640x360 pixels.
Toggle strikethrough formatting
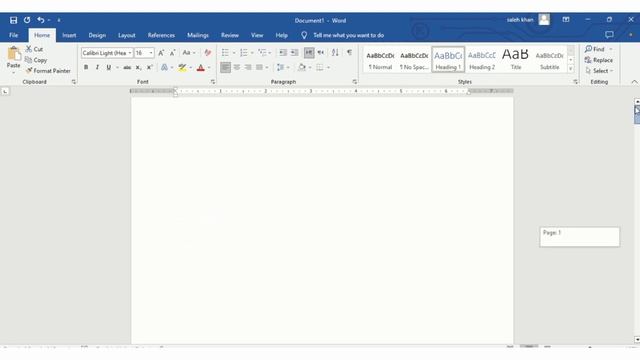coord(127,67)
